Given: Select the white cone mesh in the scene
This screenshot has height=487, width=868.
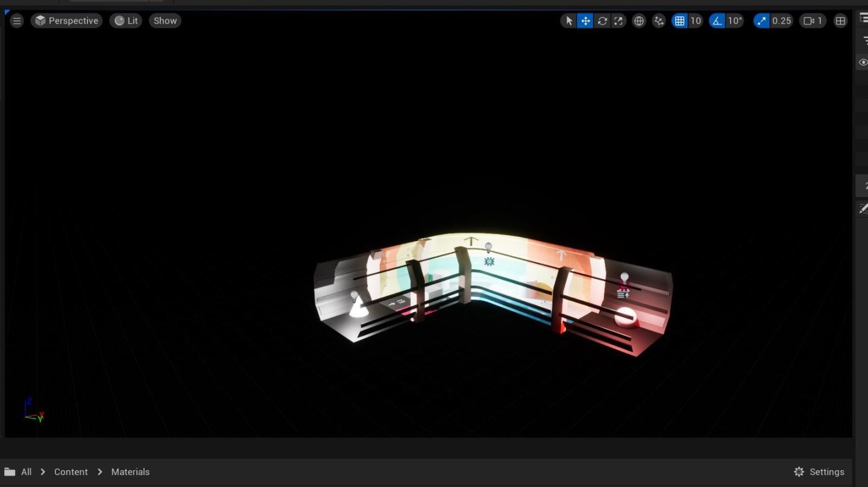Looking at the screenshot, I should pos(359,309).
